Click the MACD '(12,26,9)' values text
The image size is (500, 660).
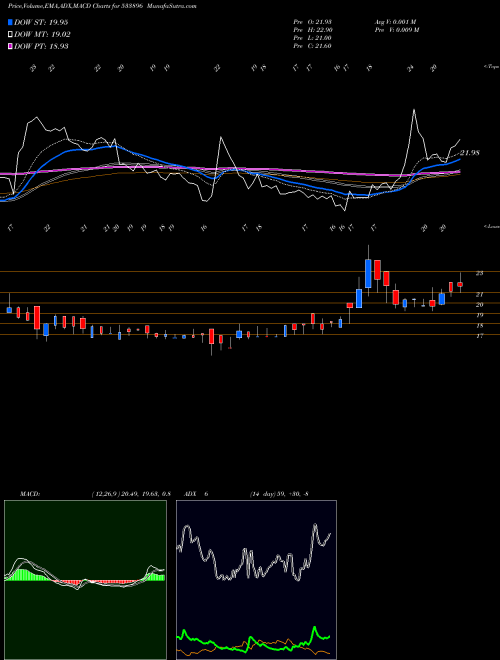[130, 494]
